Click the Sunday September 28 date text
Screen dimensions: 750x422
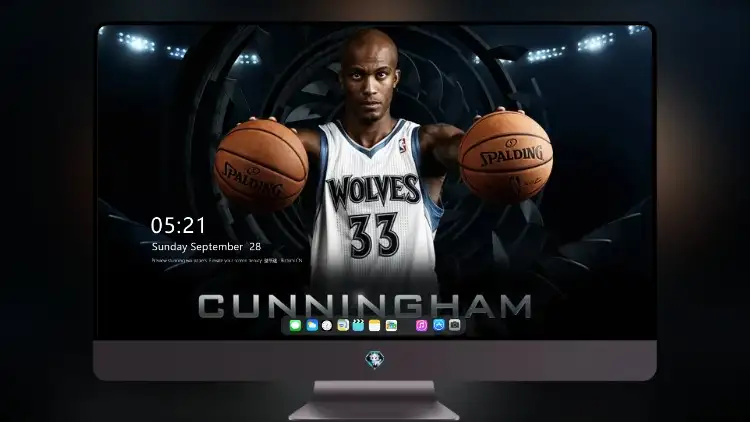206,246
